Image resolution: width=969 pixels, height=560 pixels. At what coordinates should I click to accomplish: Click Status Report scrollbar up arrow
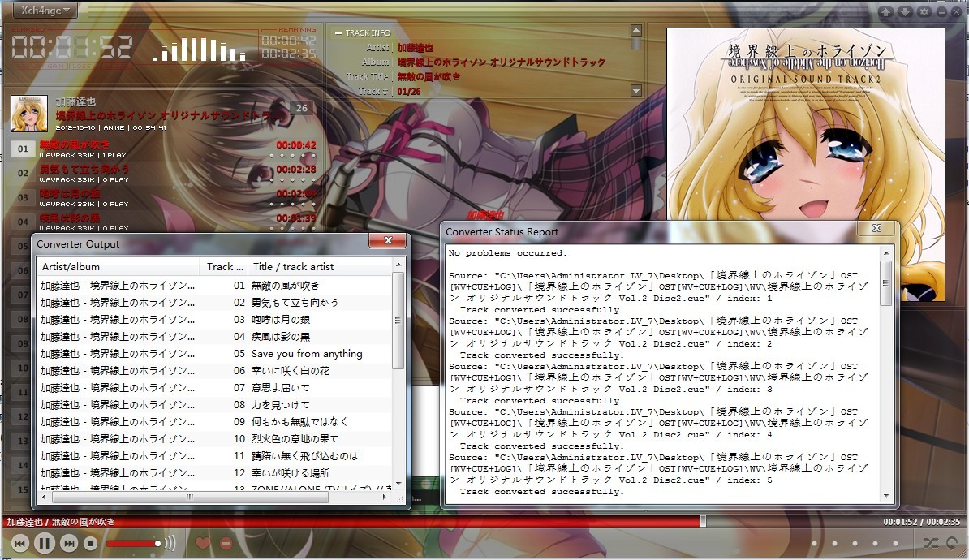[886, 252]
